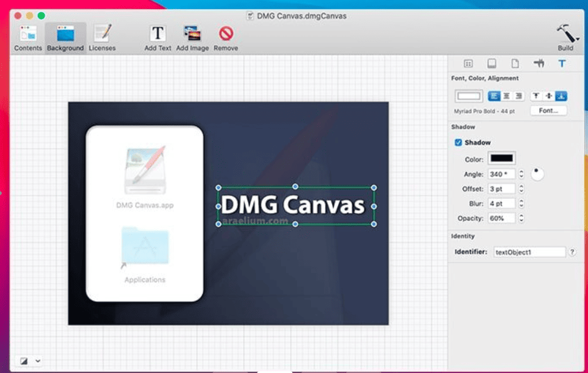Screen dimensions: 588x373
Task: Select the Background toolbar view
Action: click(x=66, y=38)
